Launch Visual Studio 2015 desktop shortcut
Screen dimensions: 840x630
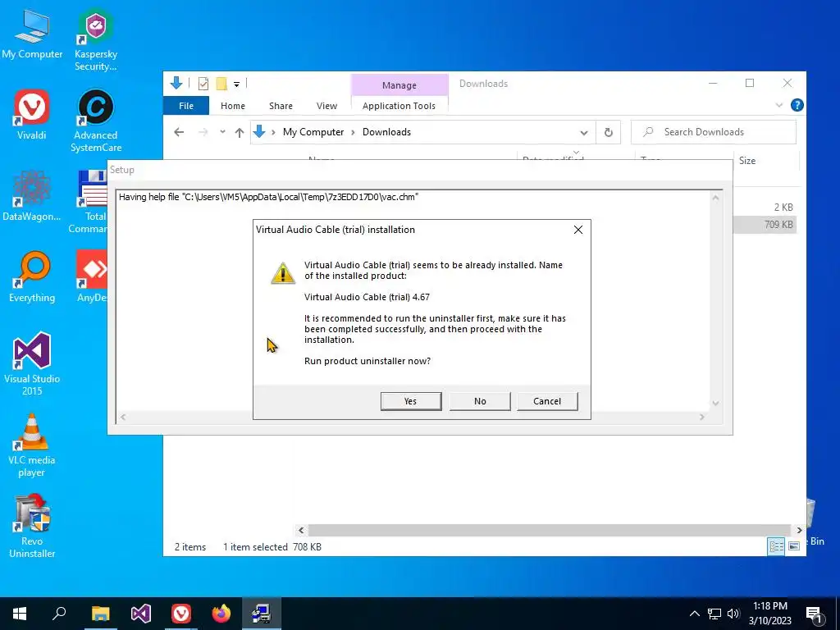point(32,363)
